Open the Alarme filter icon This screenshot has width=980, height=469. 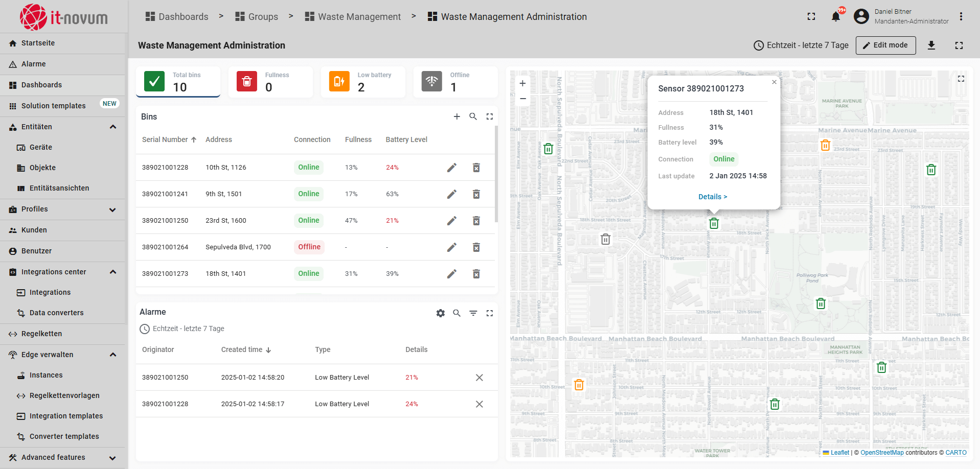(x=473, y=313)
